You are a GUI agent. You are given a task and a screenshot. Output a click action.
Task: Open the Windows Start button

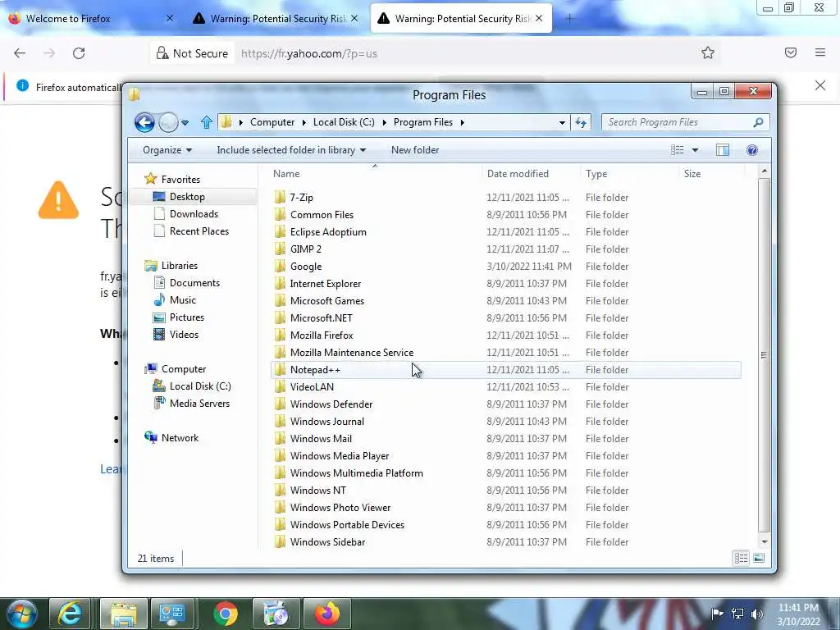[x=22, y=614]
